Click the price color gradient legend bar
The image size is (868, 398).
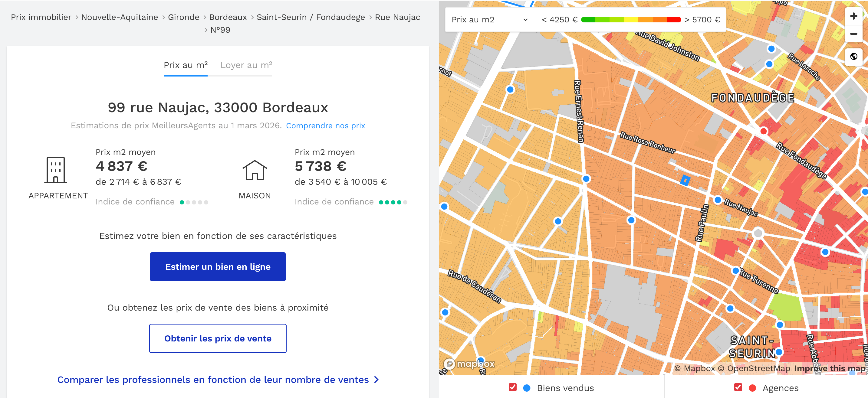tap(631, 20)
